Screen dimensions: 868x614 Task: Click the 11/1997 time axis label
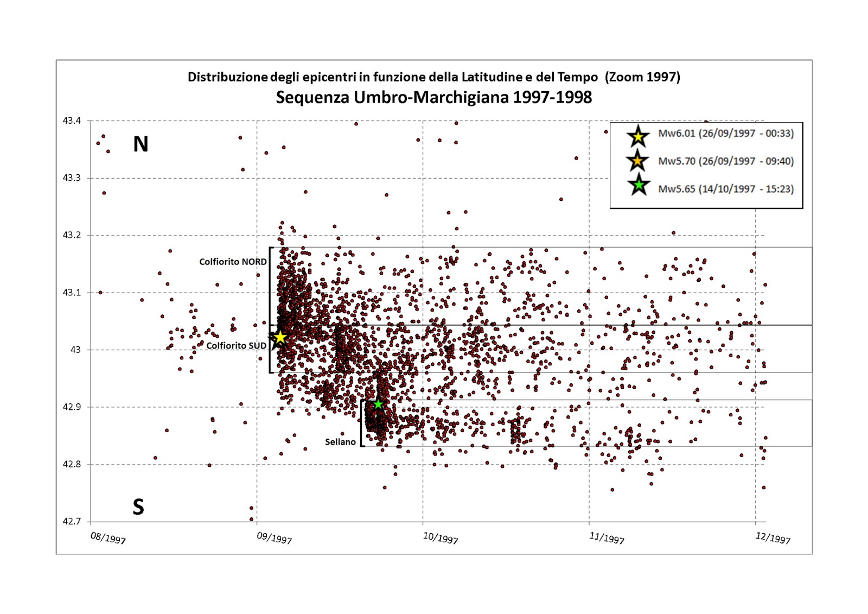pos(607,538)
